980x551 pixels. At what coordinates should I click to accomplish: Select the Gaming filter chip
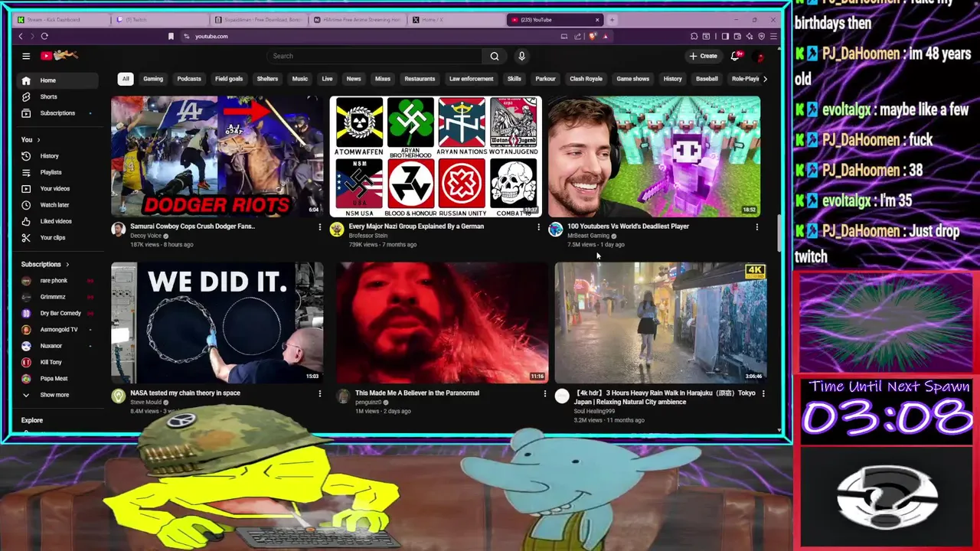coord(153,79)
